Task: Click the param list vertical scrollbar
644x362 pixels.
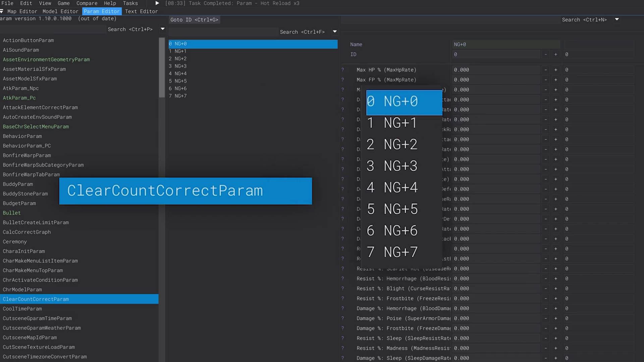Action: tap(162, 67)
